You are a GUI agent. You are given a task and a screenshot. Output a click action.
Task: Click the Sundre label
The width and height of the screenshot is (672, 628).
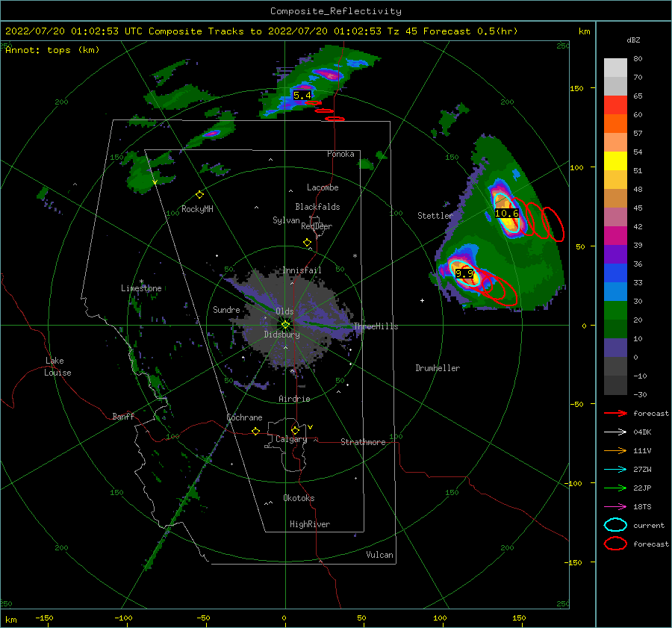(x=226, y=309)
